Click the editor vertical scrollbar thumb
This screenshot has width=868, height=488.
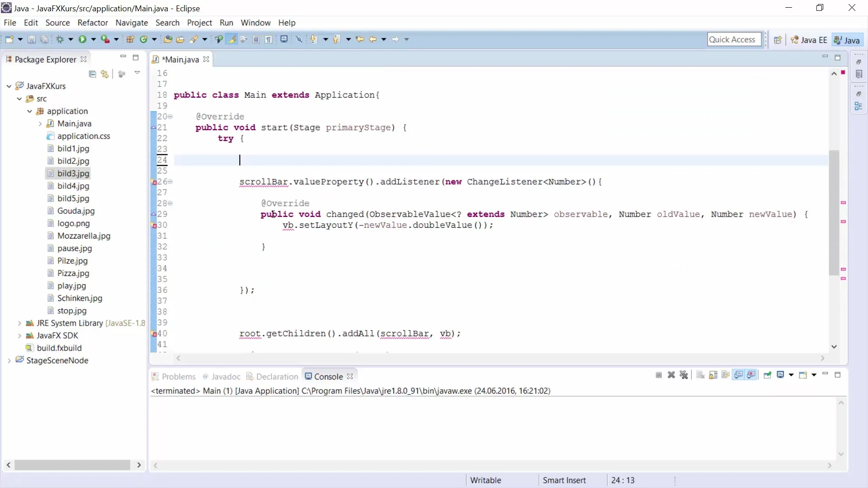click(x=834, y=212)
